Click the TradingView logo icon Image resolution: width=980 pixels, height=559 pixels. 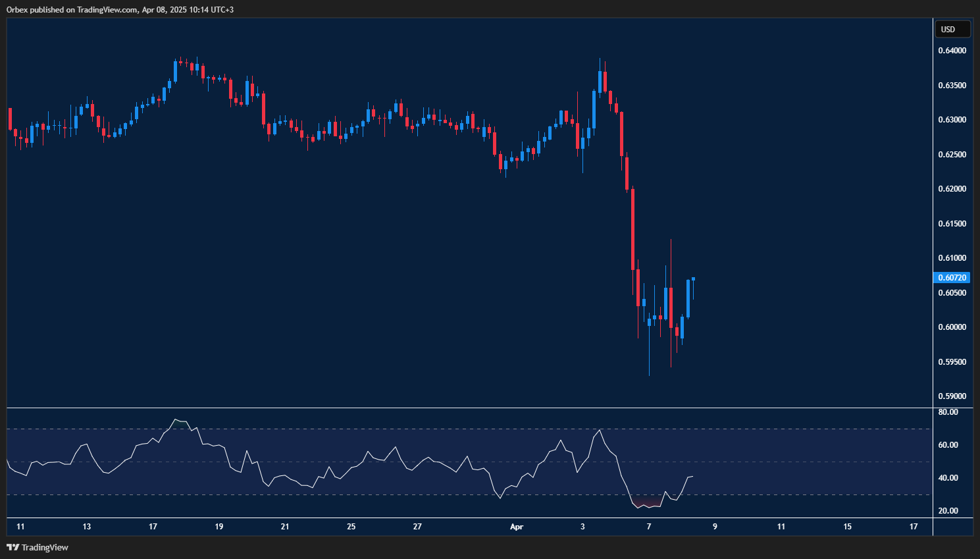click(x=11, y=547)
